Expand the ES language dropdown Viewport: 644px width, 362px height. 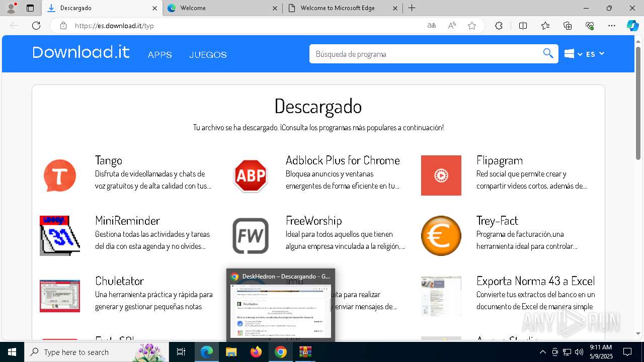pos(595,54)
